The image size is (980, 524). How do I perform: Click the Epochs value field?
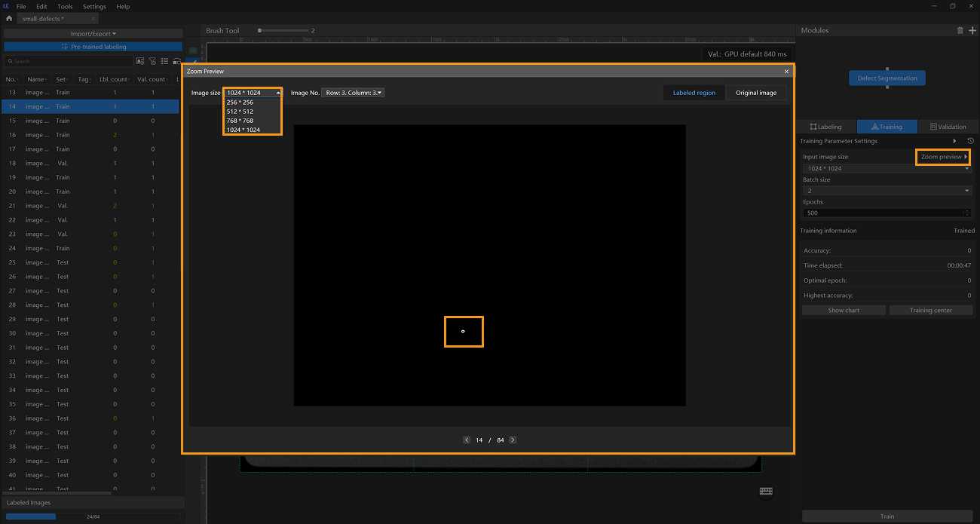[882, 213]
